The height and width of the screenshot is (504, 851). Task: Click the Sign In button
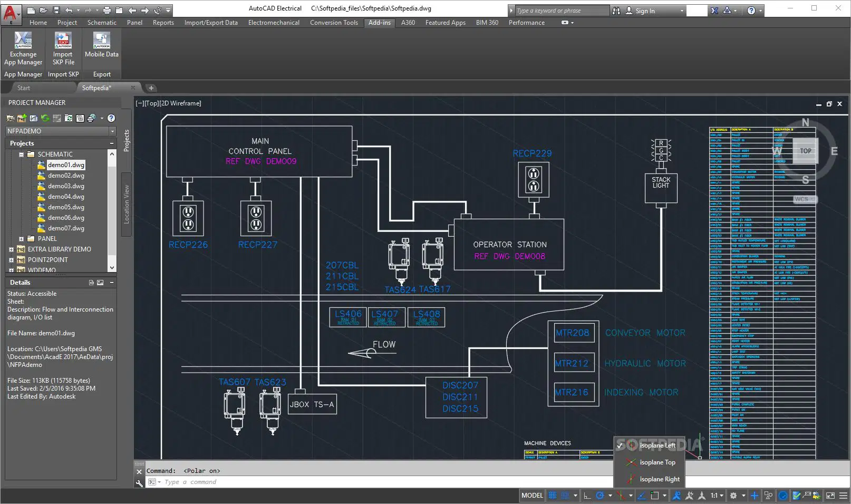(645, 11)
